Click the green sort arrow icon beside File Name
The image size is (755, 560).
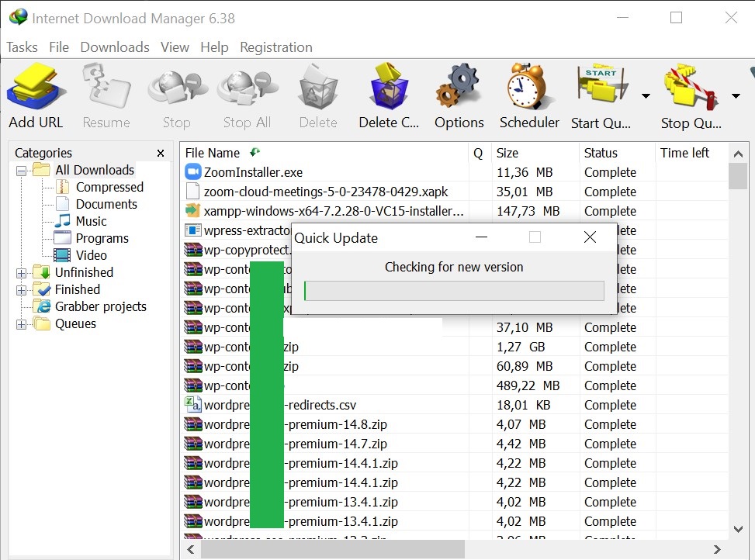[x=255, y=153]
